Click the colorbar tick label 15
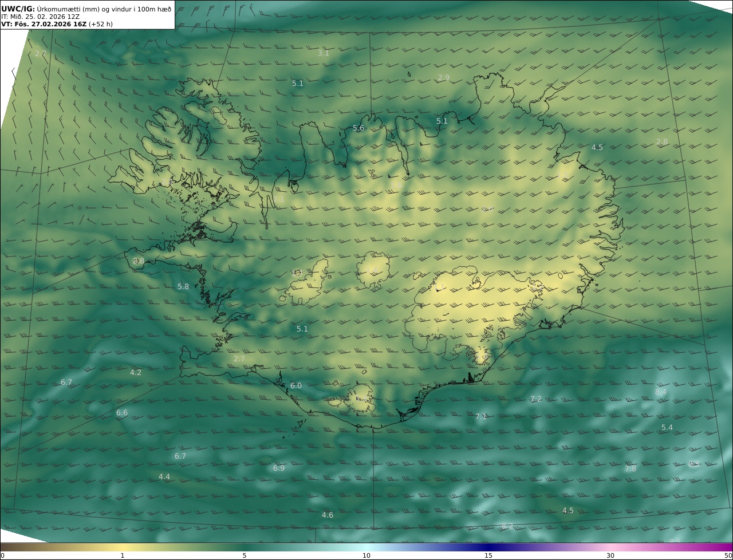 point(488,555)
